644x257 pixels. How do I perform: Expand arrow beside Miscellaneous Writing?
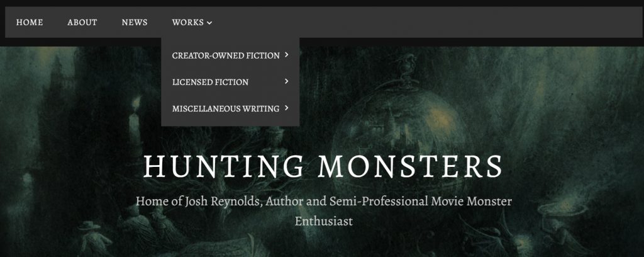(x=286, y=108)
